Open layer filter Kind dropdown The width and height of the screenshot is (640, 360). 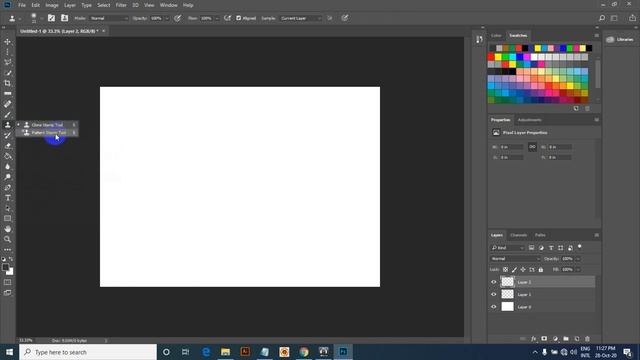(508, 248)
